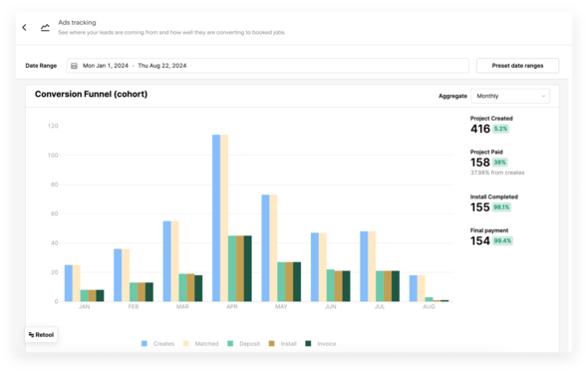Click the JUL green Deposit bar
The image size is (588, 373).
point(380,286)
